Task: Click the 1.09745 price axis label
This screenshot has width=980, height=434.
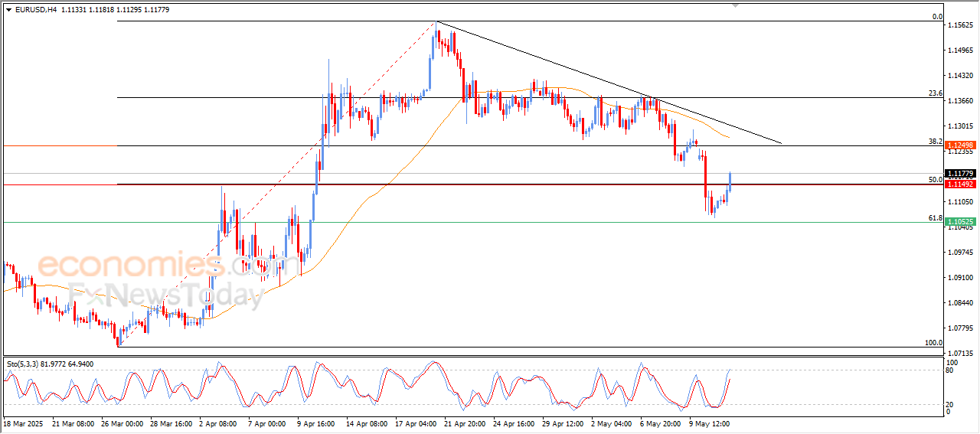Action: 960,253
